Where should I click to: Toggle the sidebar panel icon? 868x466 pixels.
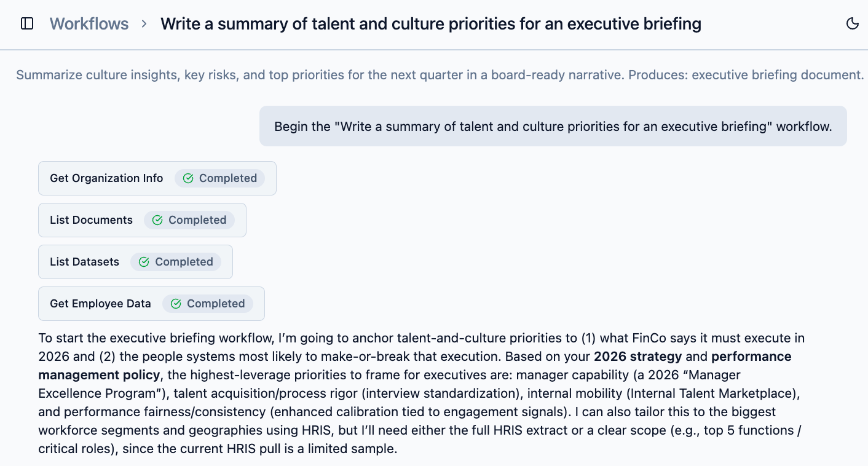click(x=27, y=24)
